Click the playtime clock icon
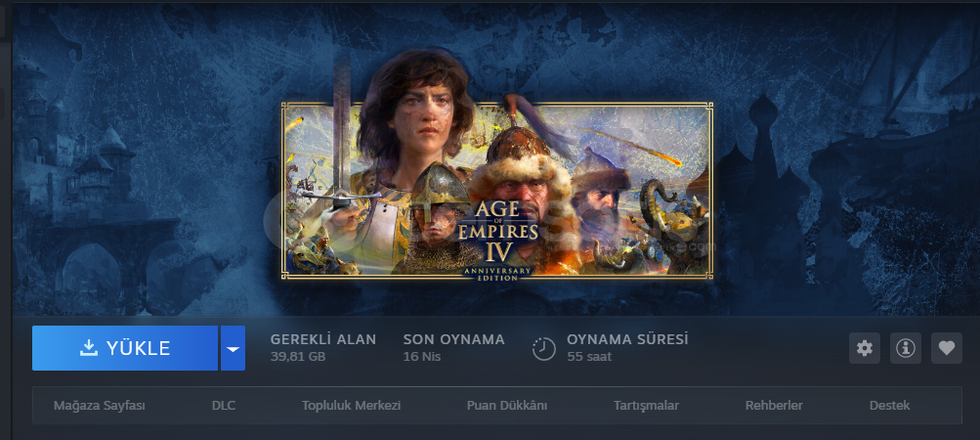This screenshot has height=440, width=980. (544, 349)
